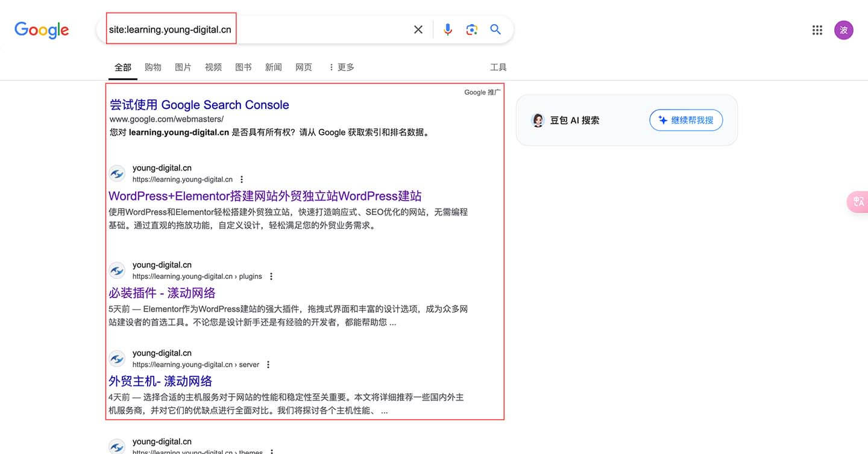This screenshot has height=454, width=868.
Task: Start voice search with microphone icon
Action: 448,30
